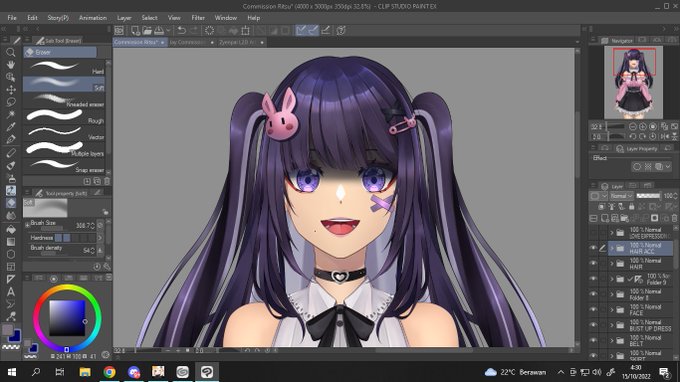
Task: Click the zoom out minus icon in Navigator
Action: [x=633, y=127]
